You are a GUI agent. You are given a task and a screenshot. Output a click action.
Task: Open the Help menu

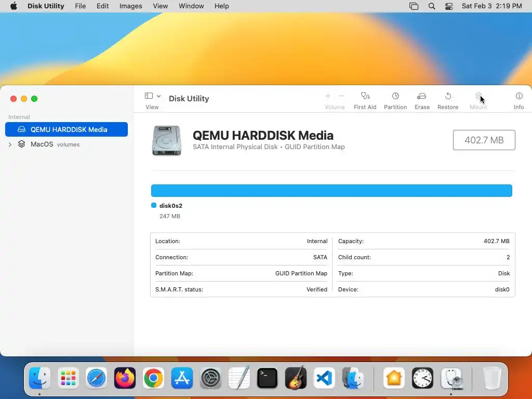[221, 6]
